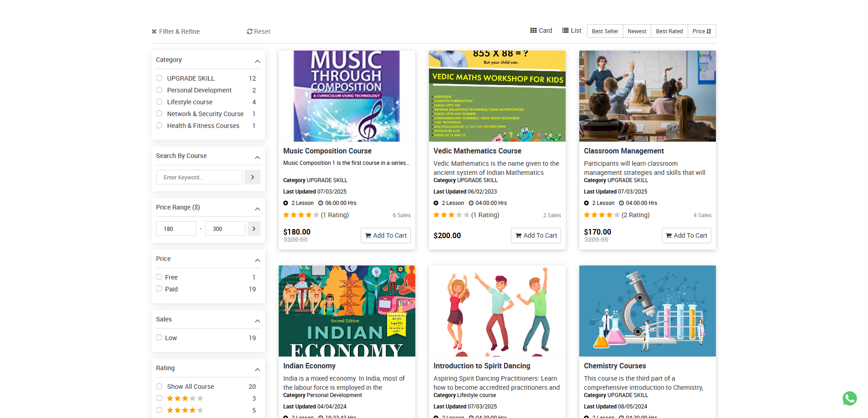This screenshot has height=418, width=868.
Task: Sort by Price toggle
Action: pyautogui.click(x=701, y=31)
